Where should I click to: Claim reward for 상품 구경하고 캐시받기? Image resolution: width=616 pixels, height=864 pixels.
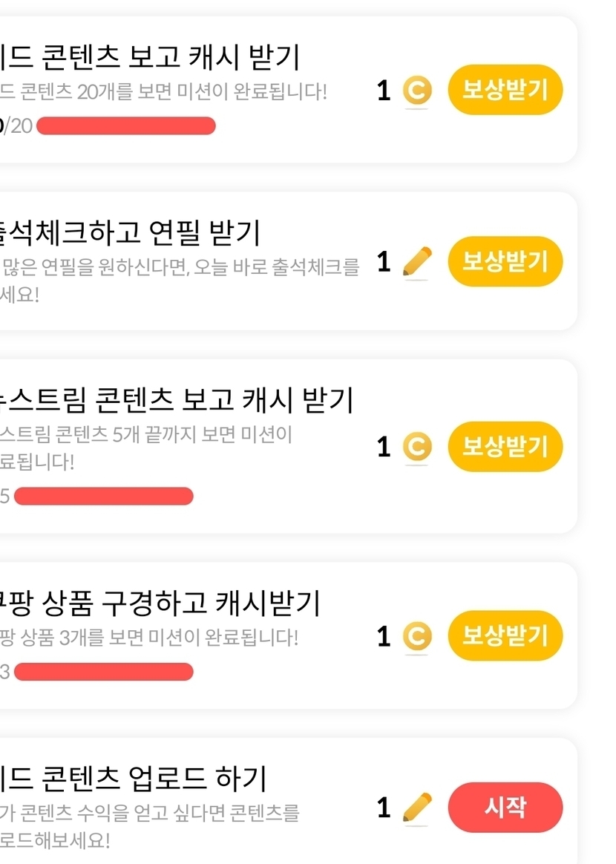click(505, 636)
